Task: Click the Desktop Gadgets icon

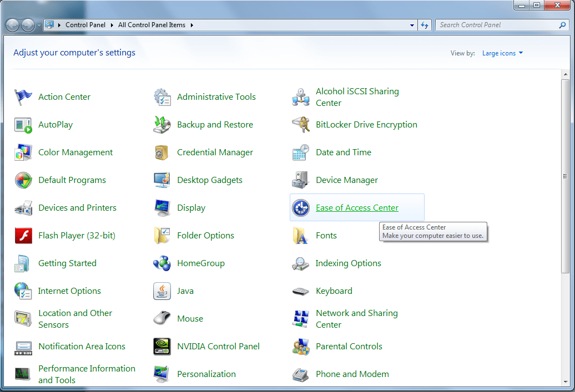Action: (162, 180)
